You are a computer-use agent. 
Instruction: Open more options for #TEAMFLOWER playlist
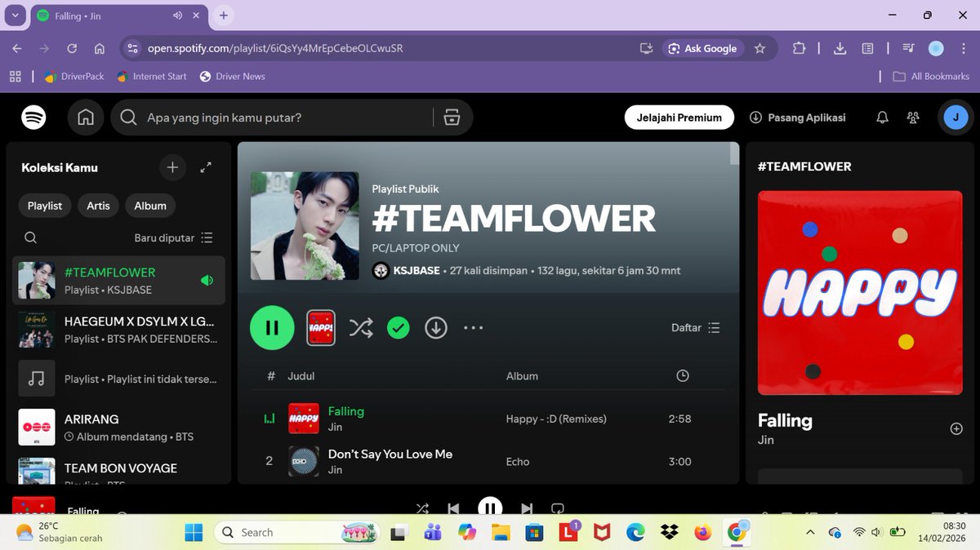(x=474, y=327)
